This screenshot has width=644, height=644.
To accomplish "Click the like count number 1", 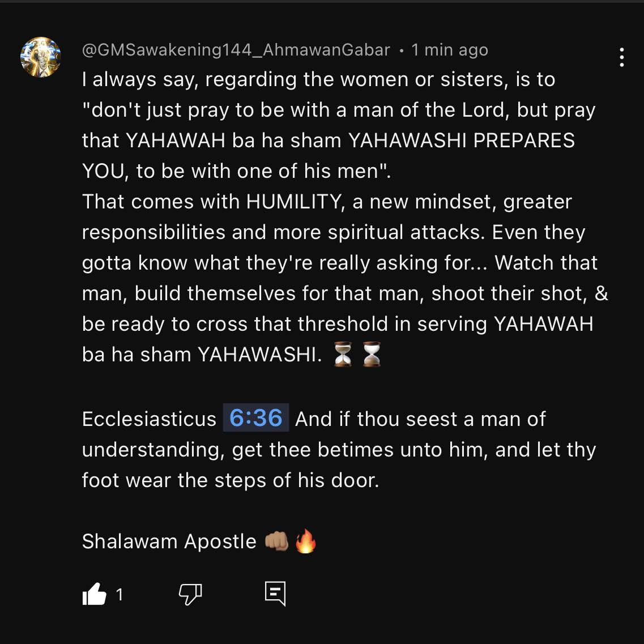I will pos(120,595).
